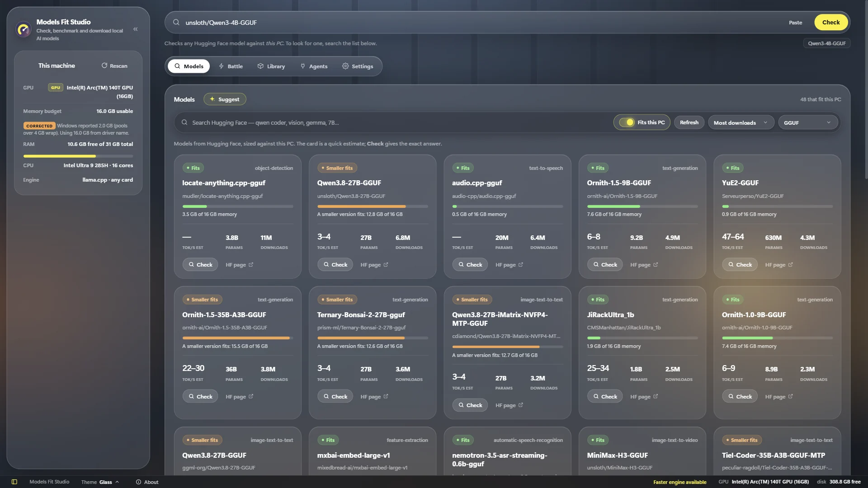Click memory bar on Ornith-1.5-35B-A3B-GGUF card
Image resolution: width=868 pixels, height=488 pixels.
(237, 338)
